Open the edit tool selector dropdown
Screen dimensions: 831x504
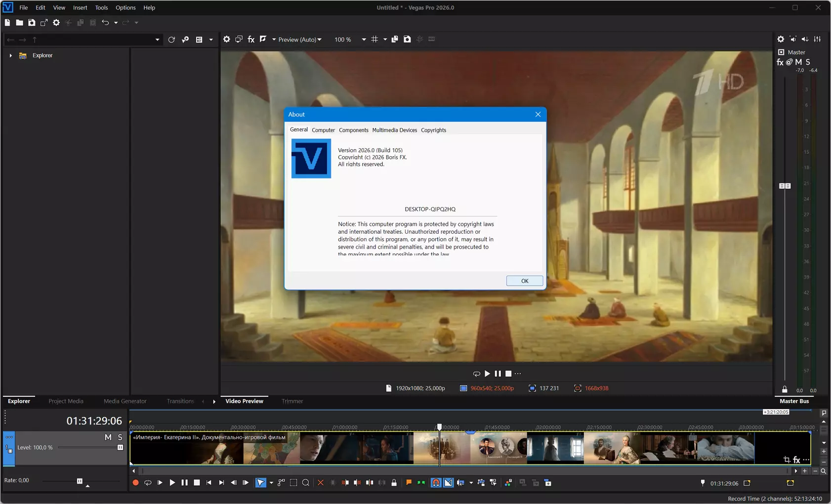click(x=271, y=483)
